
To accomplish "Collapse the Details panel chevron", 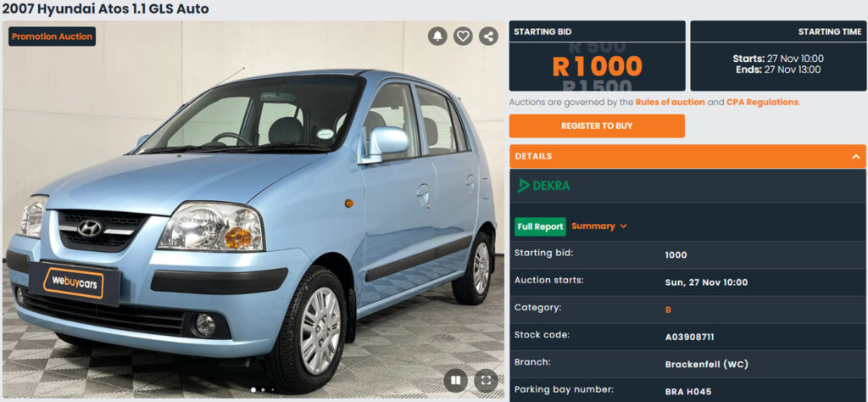I will tap(855, 157).
